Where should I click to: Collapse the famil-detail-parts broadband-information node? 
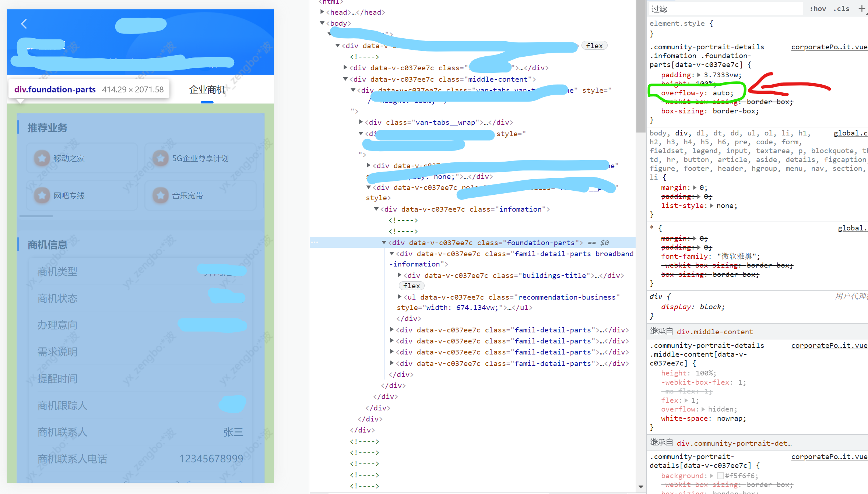click(392, 254)
